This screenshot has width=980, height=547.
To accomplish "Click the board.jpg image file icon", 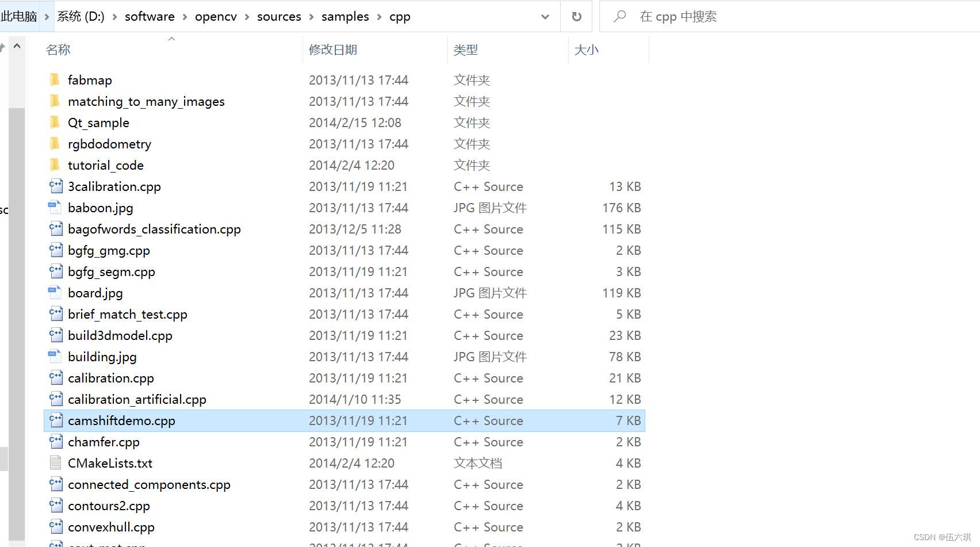I will [55, 292].
